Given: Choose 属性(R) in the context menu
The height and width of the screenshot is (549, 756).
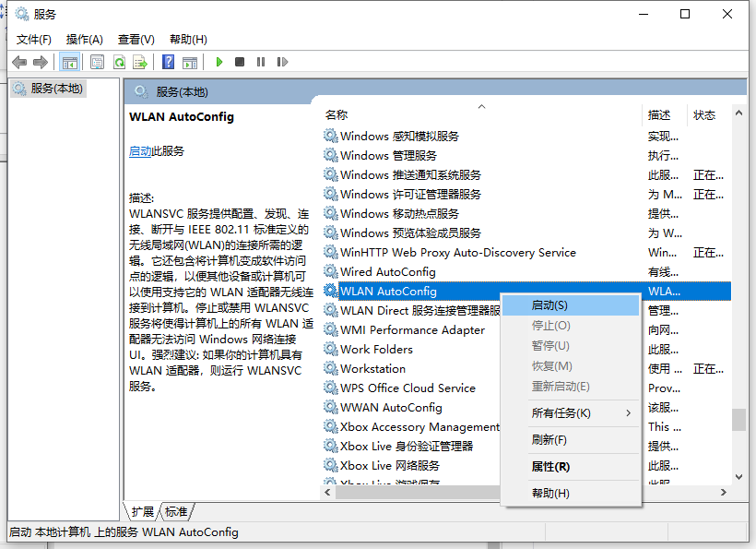Looking at the screenshot, I should (x=571, y=467).
